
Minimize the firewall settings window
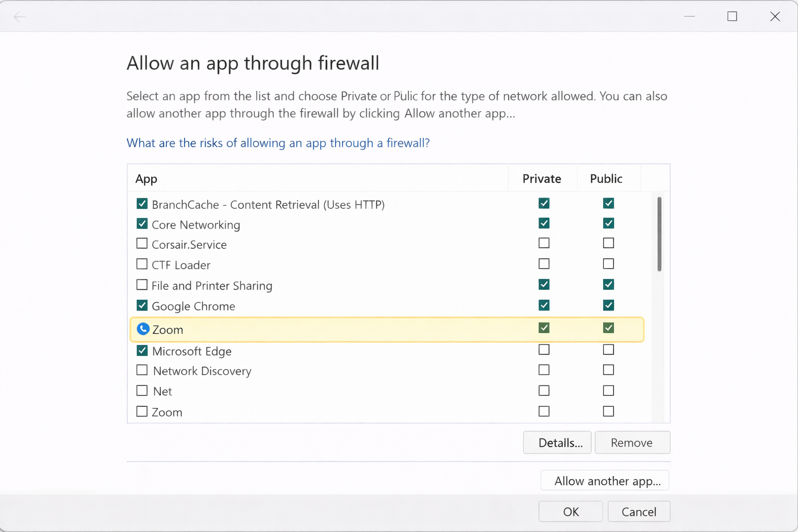(689, 17)
